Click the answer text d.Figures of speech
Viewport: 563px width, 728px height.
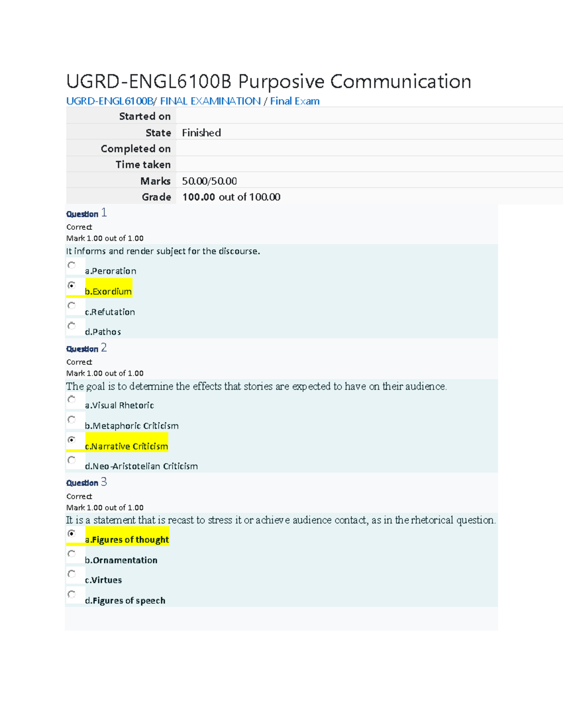click(x=125, y=601)
